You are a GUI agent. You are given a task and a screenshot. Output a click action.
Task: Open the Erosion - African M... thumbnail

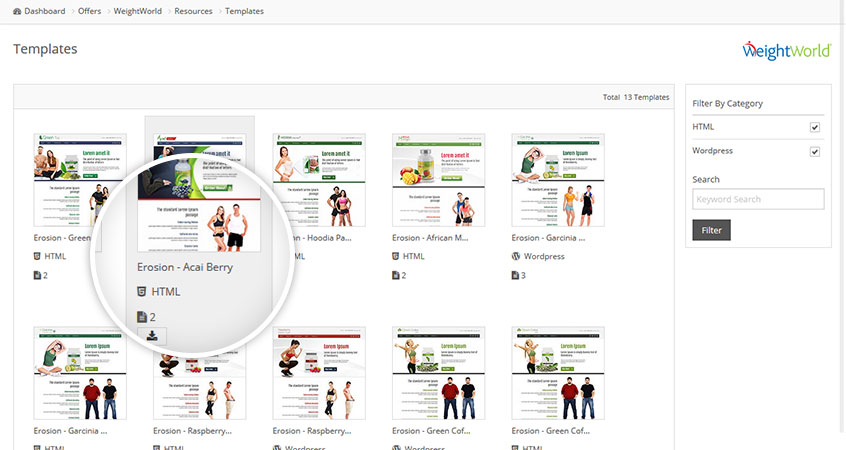(x=439, y=180)
